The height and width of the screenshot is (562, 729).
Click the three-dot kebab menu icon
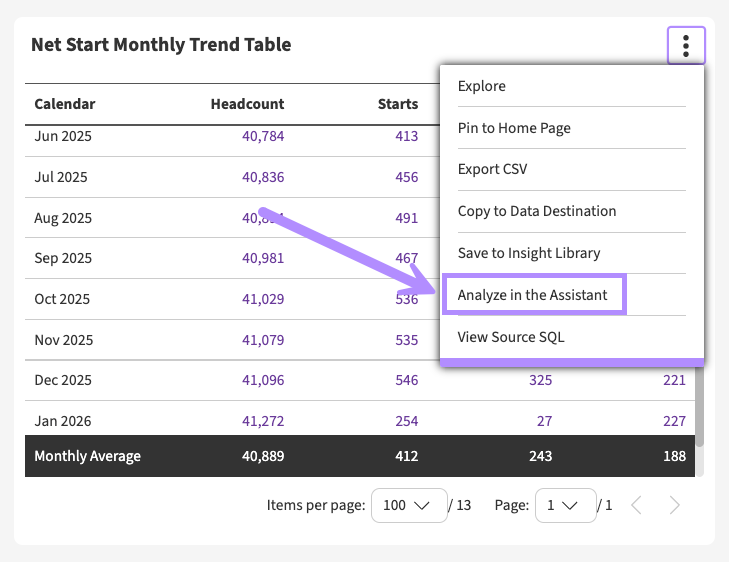pyautogui.click(x=686, y=46)
